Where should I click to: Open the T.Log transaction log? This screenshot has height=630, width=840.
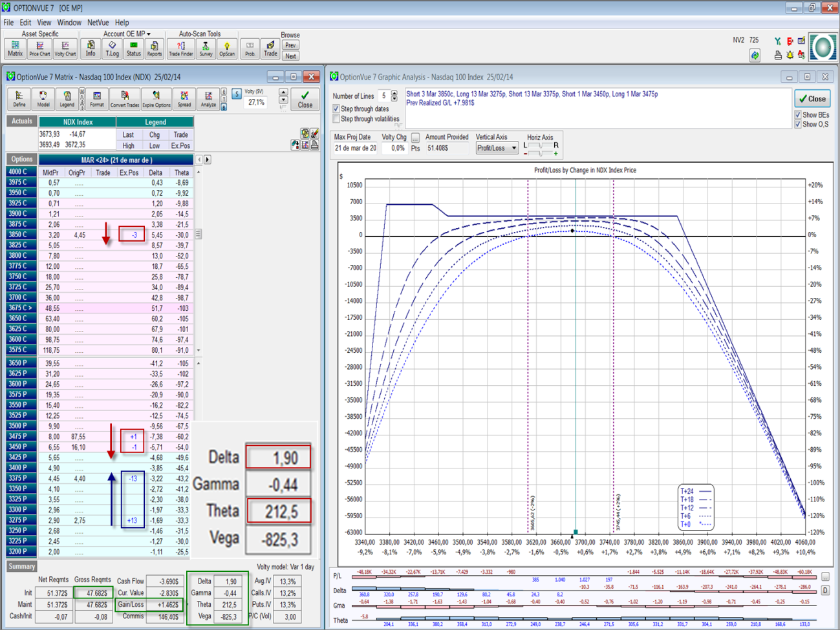pos(112,48)
